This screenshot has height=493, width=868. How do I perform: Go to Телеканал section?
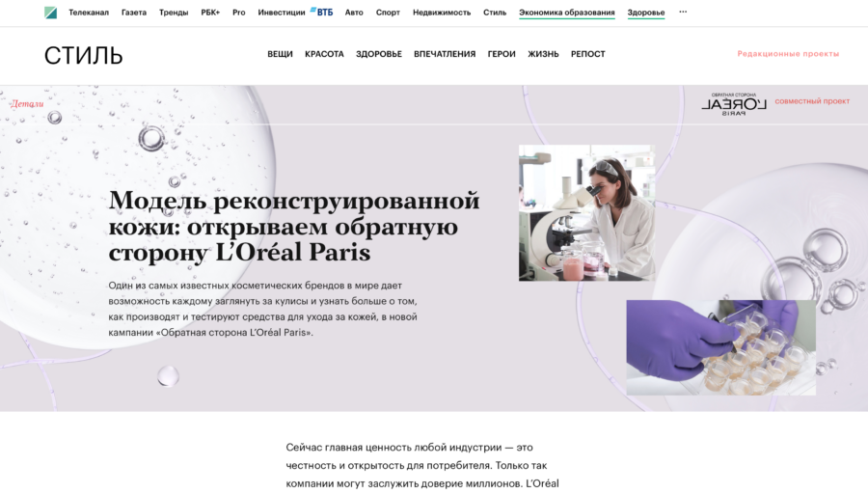pos(89,13)
